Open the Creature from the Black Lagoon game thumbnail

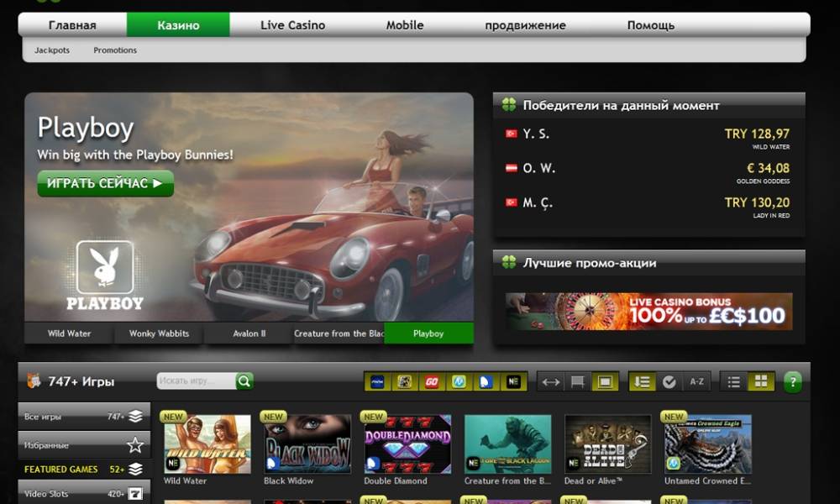pos(508,444)
